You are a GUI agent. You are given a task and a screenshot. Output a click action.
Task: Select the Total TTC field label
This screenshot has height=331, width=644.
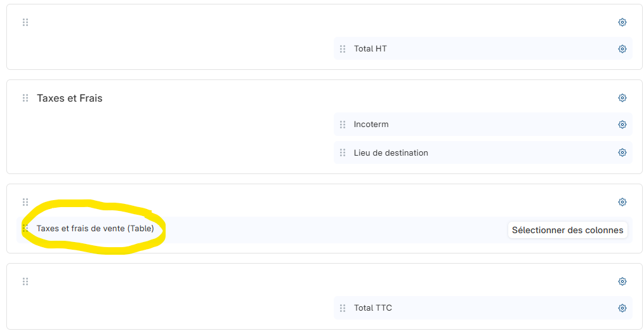click(x=373, y=308)
